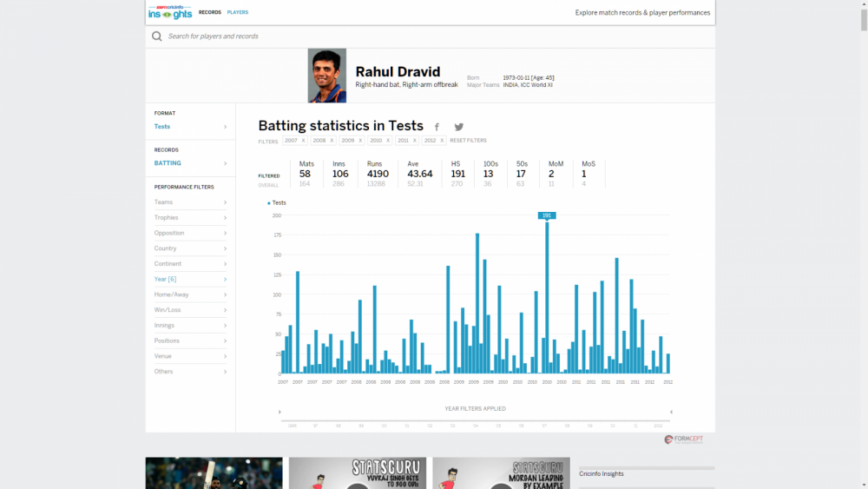The height and width of the screenshot is (489, 868).
Task: Expand the Win/Loss filter
Action: click(190, 310)
